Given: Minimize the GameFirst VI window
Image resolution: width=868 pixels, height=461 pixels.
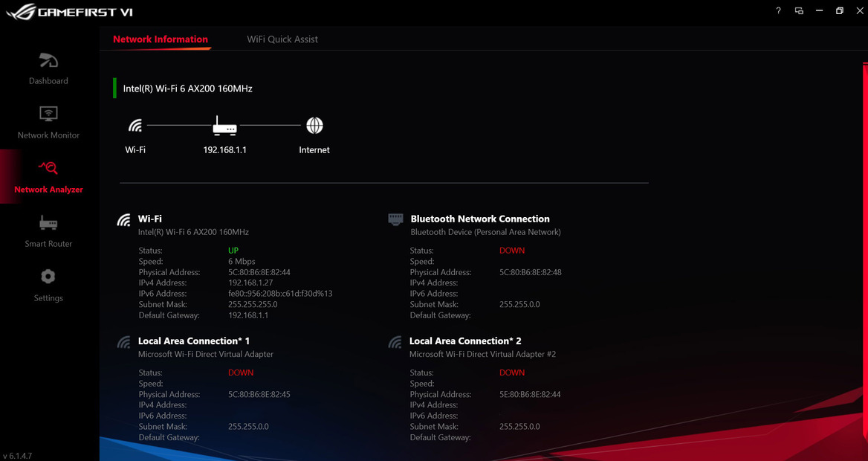Looking at the screenshot, I should [x=819, y=10].
